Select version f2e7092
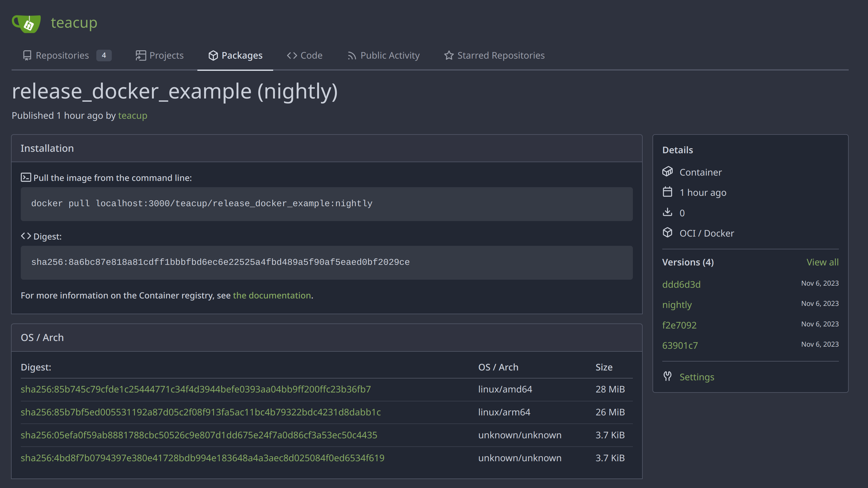 (679, 325)
